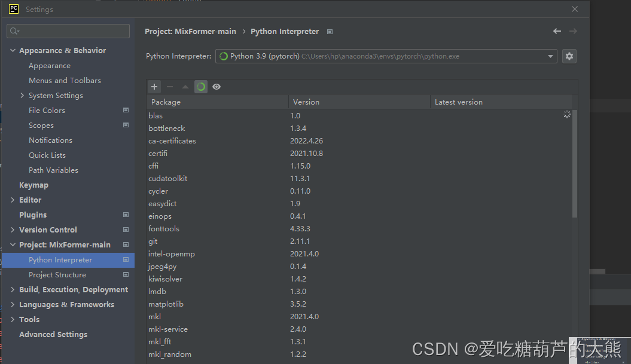Select the blas package row
This screenshot has height=364, width=631.
(x=359, y=116)
